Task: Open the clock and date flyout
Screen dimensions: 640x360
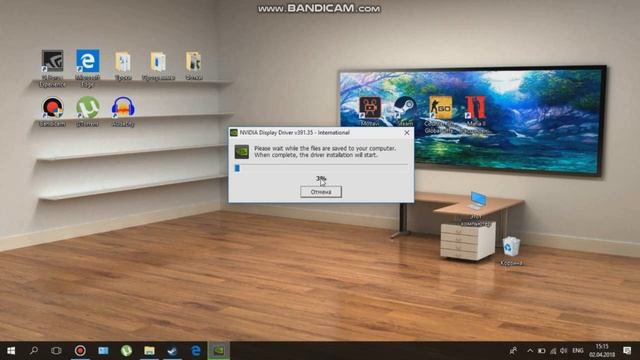Action: click(x=602, y=351)
